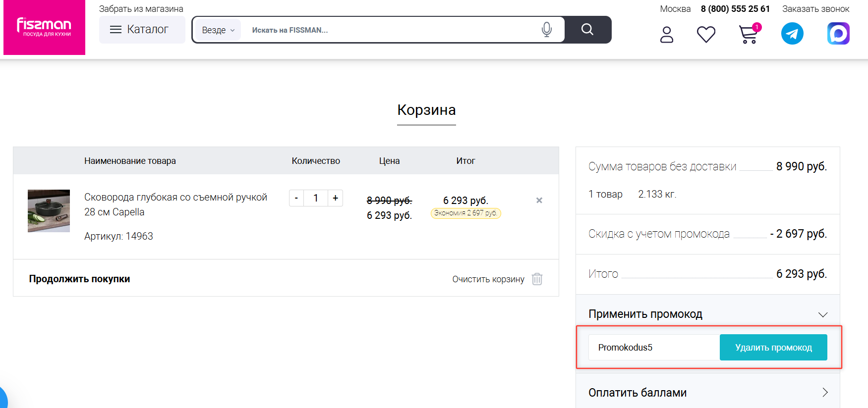Image resolution: width=868 pixels, height=408 pixels.
Task: Open the Telegram chat icon
Action: click(792, 34)
